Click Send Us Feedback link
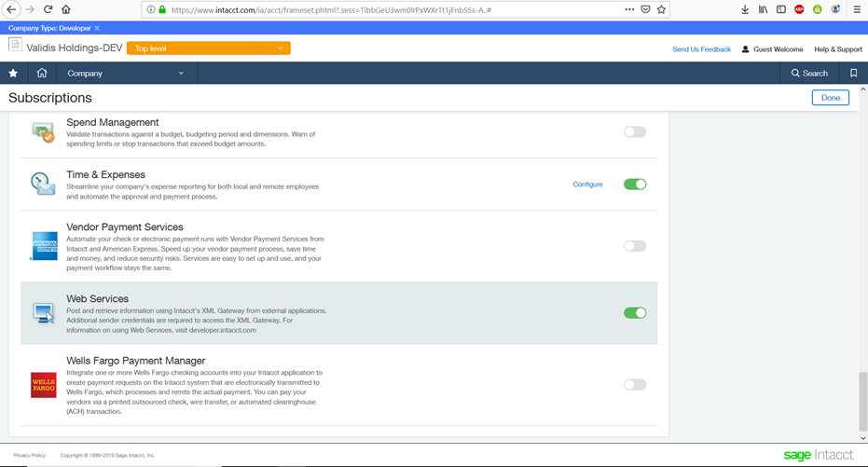868x467 pixels. [x=701, y=49]
